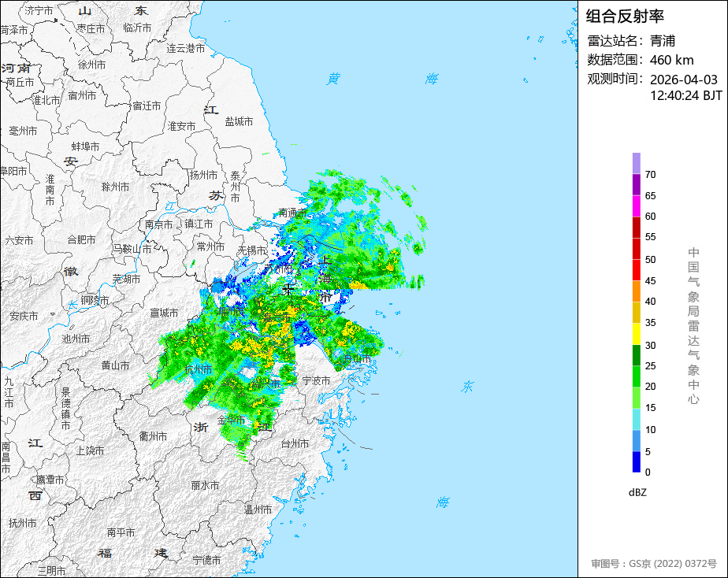Click the 黄山市 city label
The image size is (728, 578).
(x=115, y=365)
